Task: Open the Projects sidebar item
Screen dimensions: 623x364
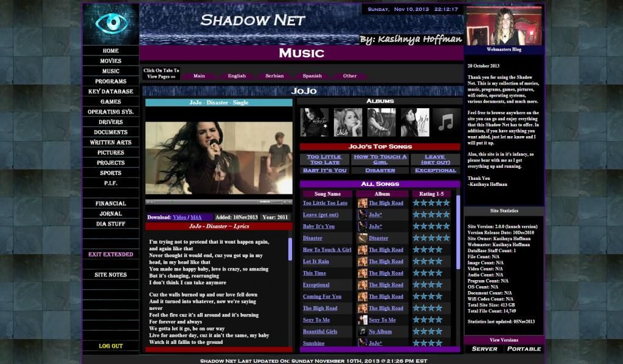Action: coord(111,163)
